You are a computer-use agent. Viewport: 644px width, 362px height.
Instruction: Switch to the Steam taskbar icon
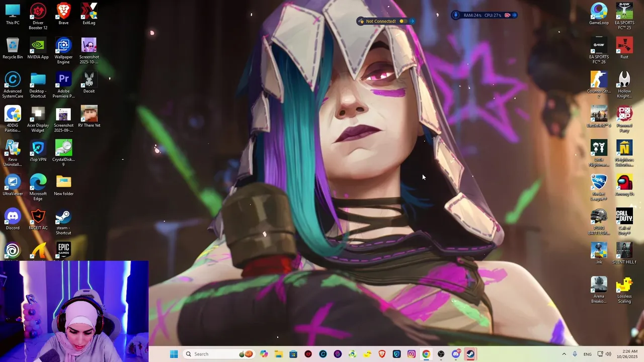click(x=470, y=354)
